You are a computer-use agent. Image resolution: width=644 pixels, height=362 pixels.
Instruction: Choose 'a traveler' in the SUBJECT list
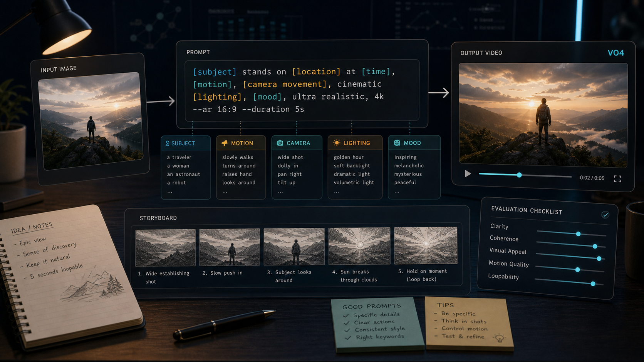[179, 157]
